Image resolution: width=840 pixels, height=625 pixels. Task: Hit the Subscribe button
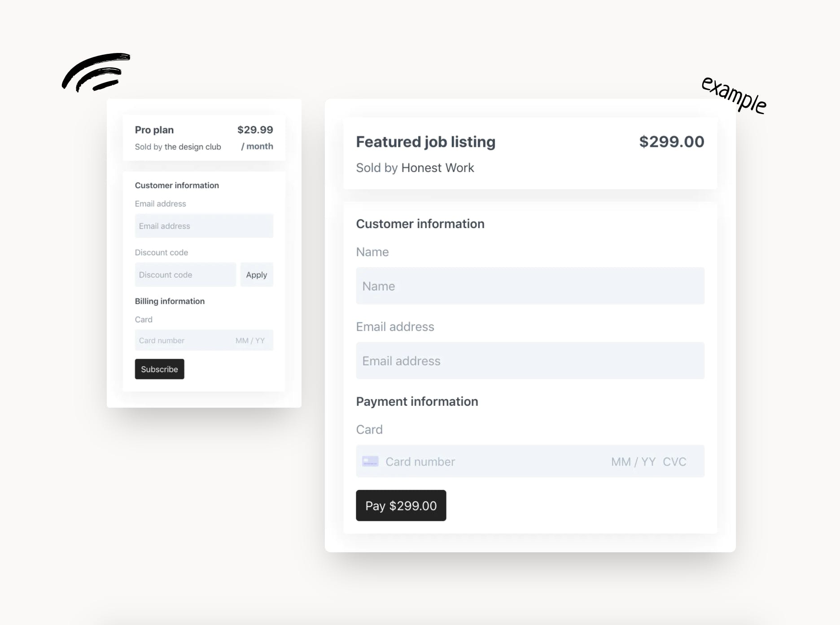pyautogui.click(x=159, y=369)
